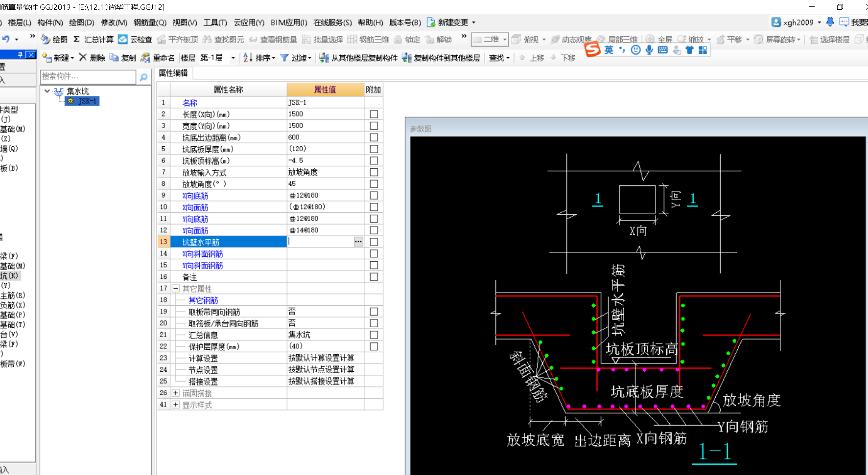
Task: Open the 工具(T) menu
Action: point(215,23)
